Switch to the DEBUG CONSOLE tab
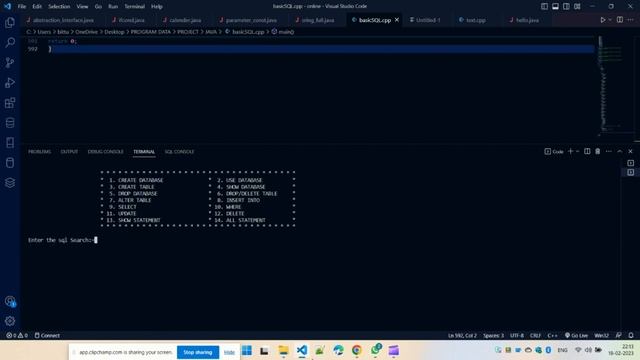Image resolution: width=640 pixels, height=360 pixels. [105, 151]
